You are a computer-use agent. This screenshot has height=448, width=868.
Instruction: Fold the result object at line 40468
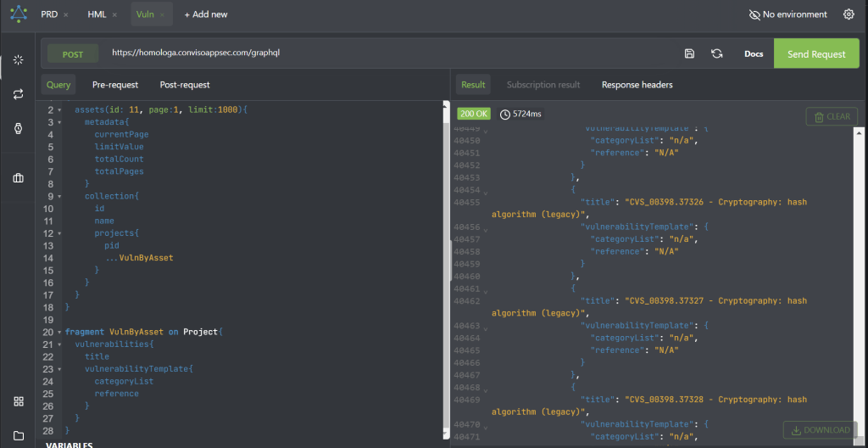pyautogui.click(x=486, y=389)
